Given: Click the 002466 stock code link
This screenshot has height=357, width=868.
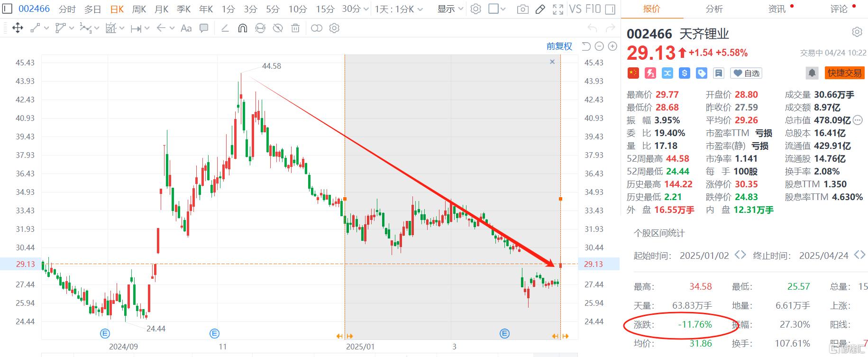Looking at the screenshot, I should (34, 9).
